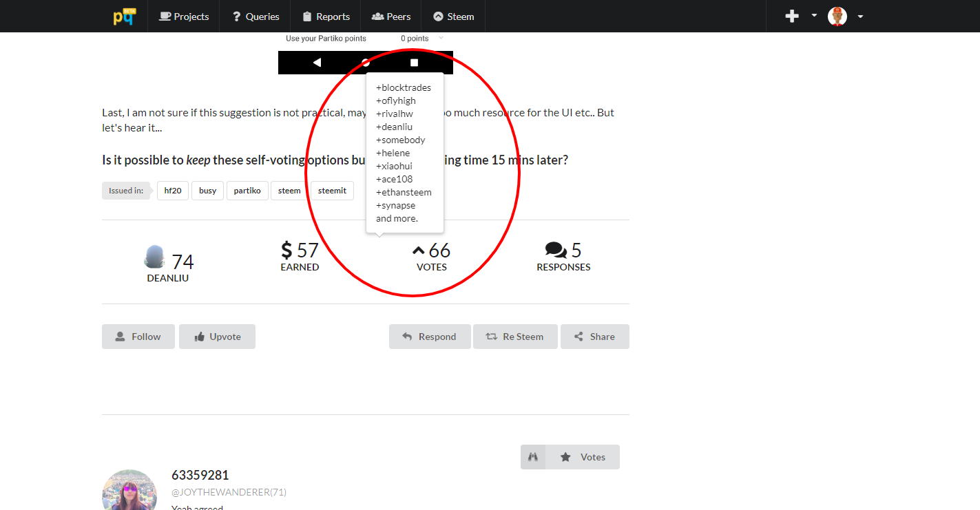This screenshot has height=510, width=980.
Task: Click the binoculars view toggle icon
Action: pos(533,457)
